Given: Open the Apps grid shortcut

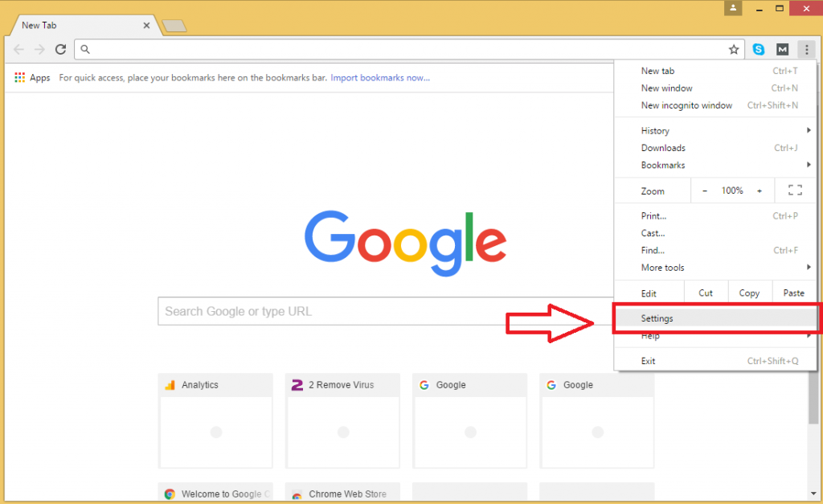Looking at the screenshot, I should coord(32,78).
